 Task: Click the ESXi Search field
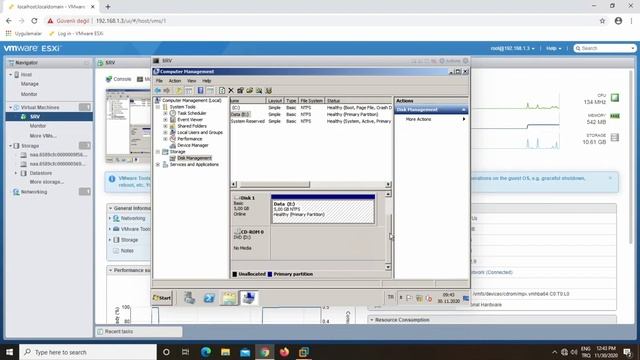(605, 48)
